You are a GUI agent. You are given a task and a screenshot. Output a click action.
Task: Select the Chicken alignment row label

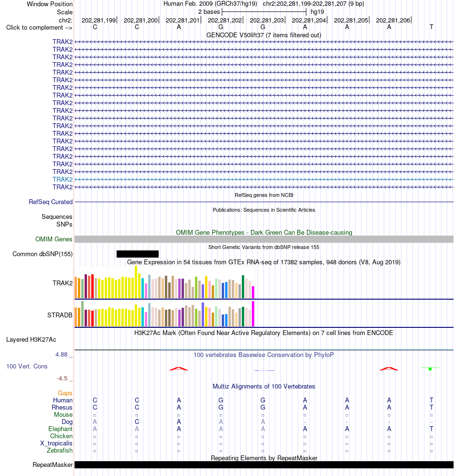pos(61,436)
